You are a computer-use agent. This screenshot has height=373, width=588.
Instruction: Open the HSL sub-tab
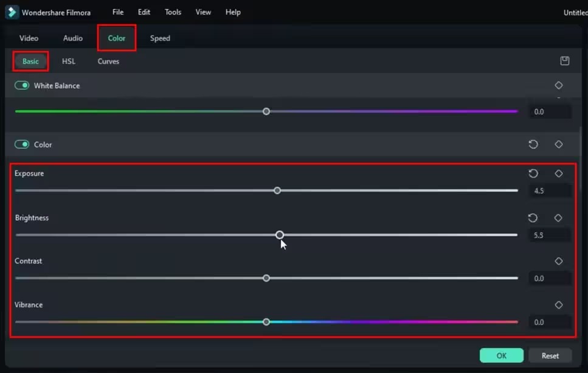(69, 61)
